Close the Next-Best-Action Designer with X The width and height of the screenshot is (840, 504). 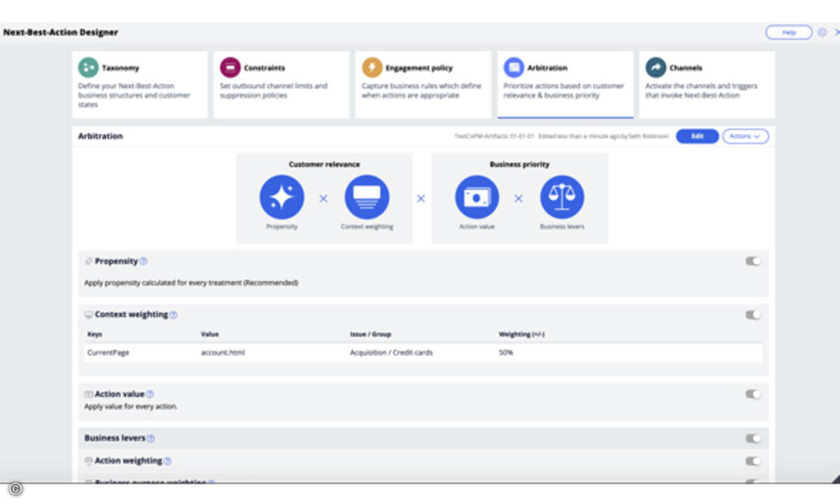point(837,32)
